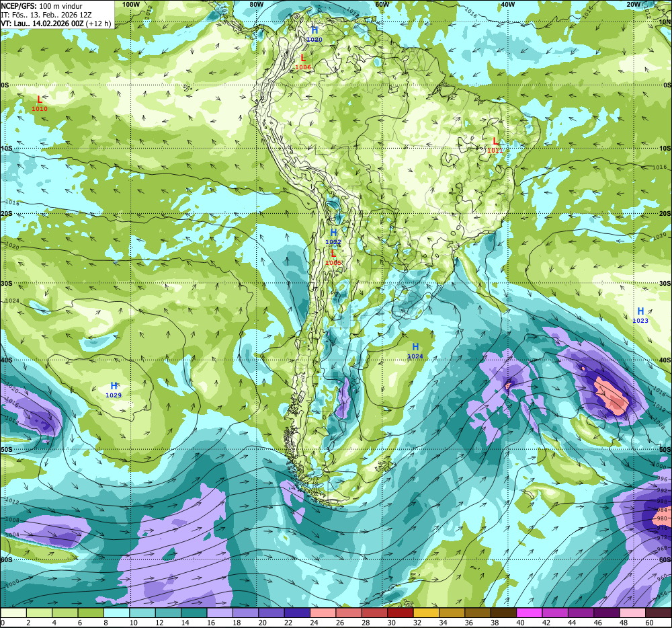Select the dark indigo legend swatch for 22-24

[298, 613]
